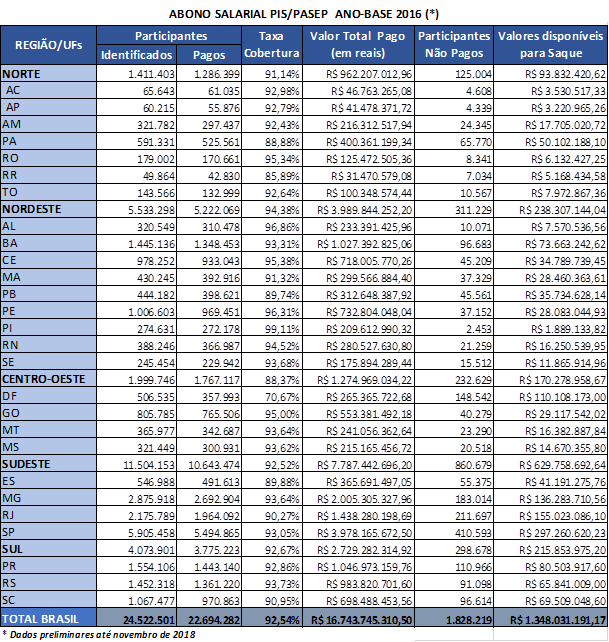Click the REGIÃO/UFs column header
This screenshot has width=609, height=642.
48,45
